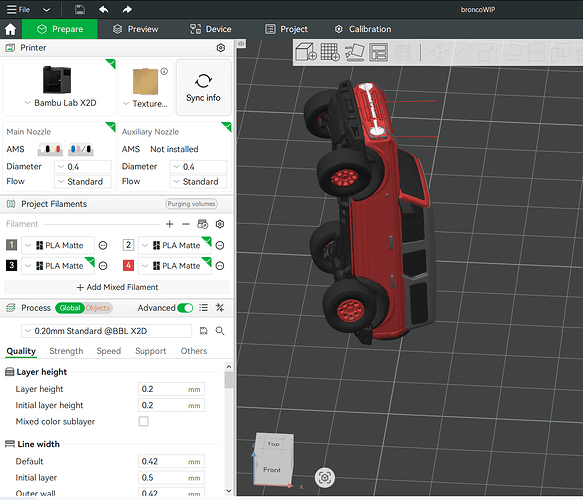Enable the Mixed color sublayer checkbox

point(144,421)
